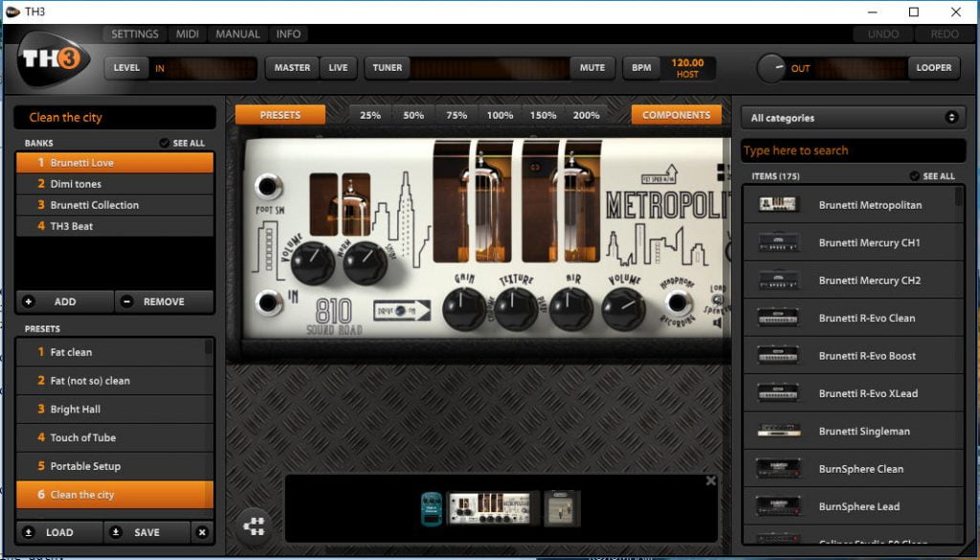Click the items list scrollbar
The image size is (980, 560).
click(x=959, y=196)
